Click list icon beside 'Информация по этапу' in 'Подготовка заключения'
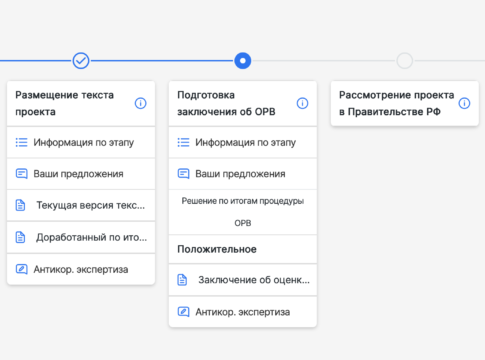 click(x=183, y=143)
